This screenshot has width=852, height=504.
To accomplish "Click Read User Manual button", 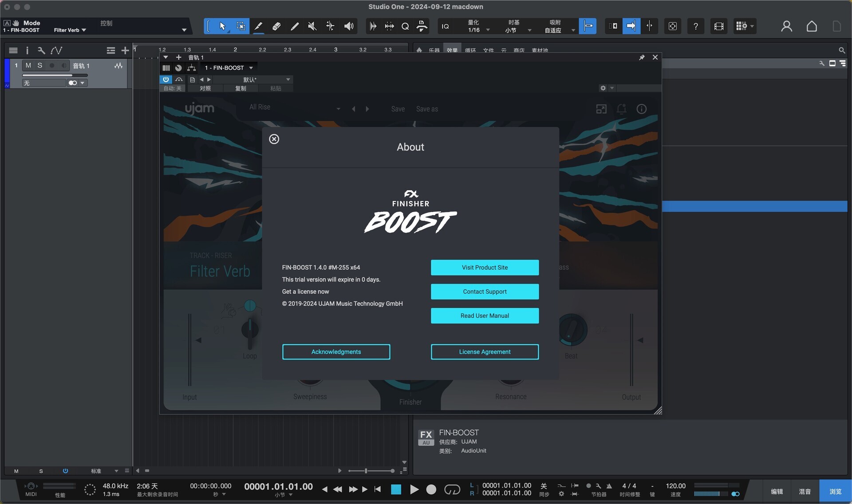I will click(x=485, y=315).
